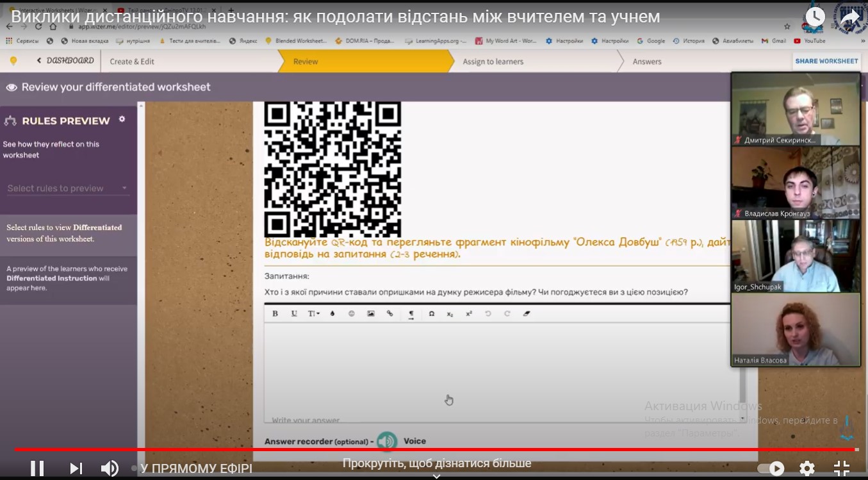Exit full screen mode

pos(842,468)
